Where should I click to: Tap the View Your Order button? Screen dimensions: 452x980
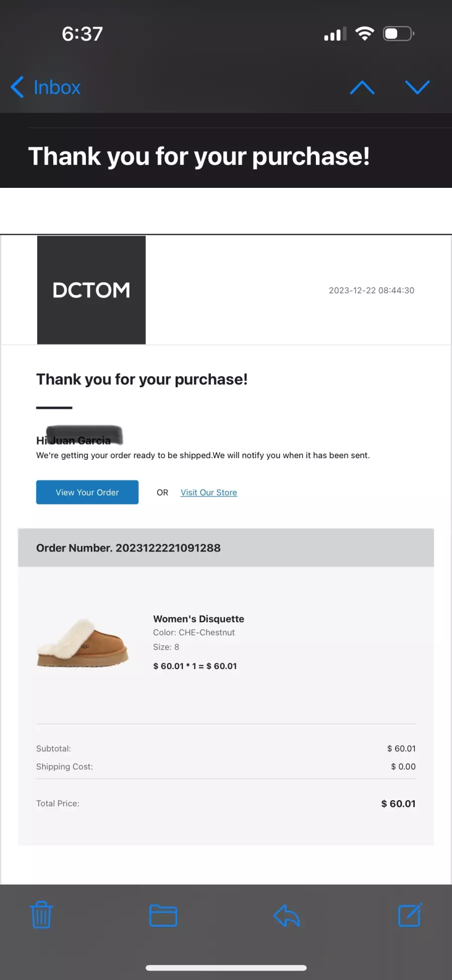(87, 492)
